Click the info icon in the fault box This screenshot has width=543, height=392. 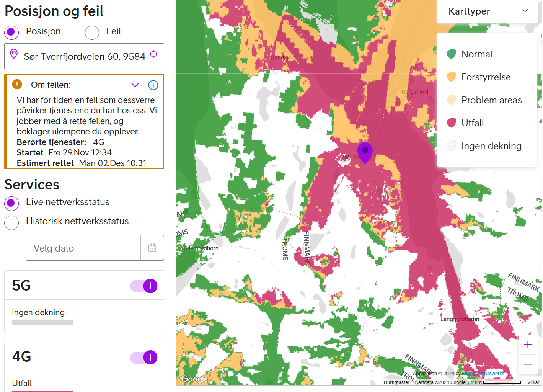click(x=153, y=85)
